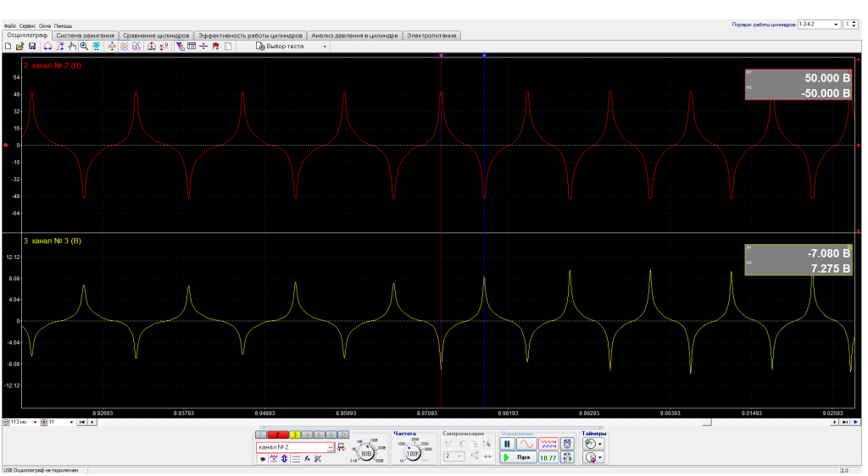
Task: Click the zero-level adjust toolbar icon
Action: pyautogui.click(x=164, y=47)
